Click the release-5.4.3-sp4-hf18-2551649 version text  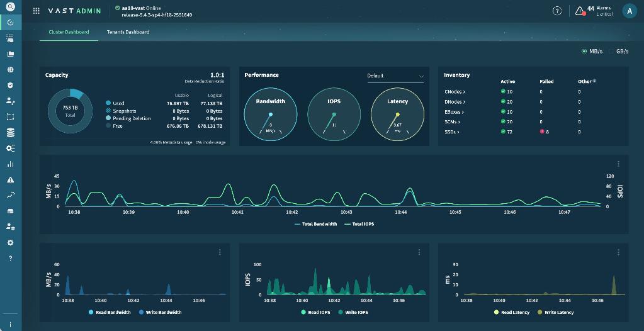click(157, 14)
